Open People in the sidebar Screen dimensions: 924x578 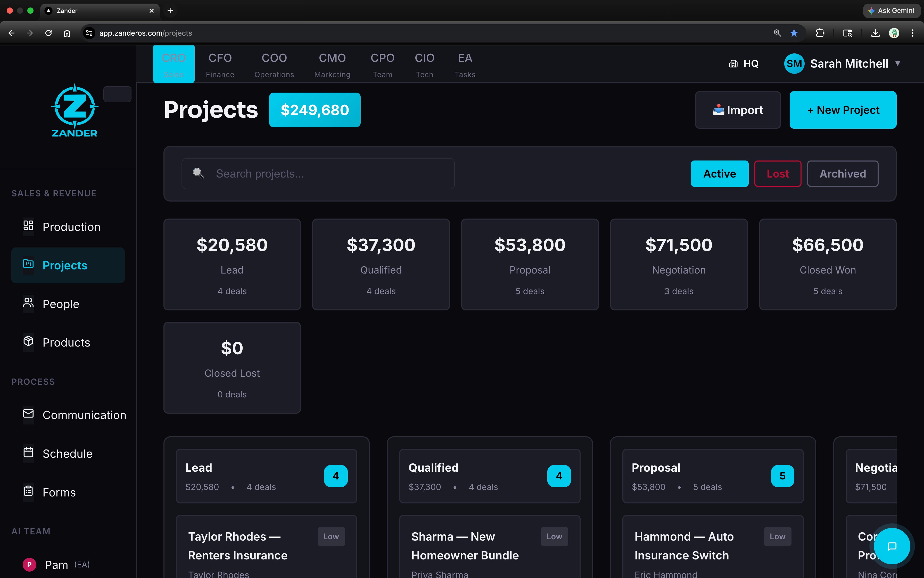click(68, 304)
